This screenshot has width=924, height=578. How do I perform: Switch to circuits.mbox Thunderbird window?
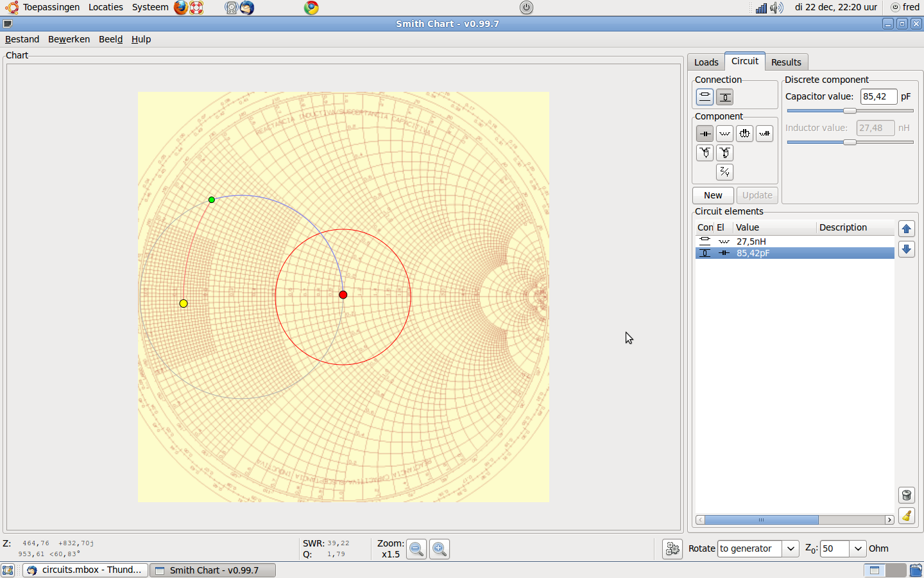pos(85,570)
